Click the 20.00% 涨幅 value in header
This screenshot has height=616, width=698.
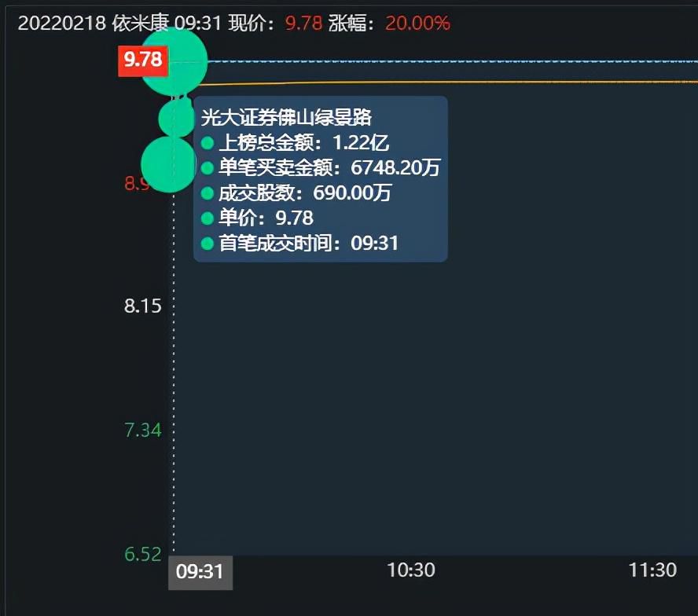point(417,24)
